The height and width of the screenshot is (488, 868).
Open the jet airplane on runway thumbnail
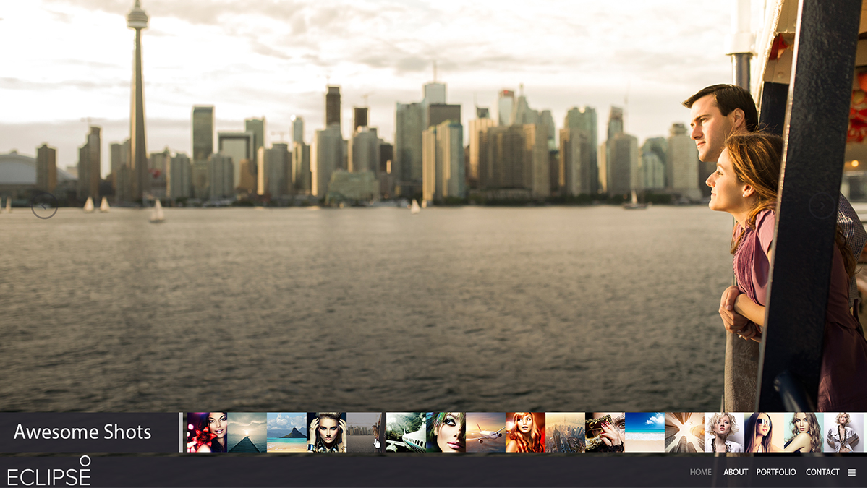(407, 430)
